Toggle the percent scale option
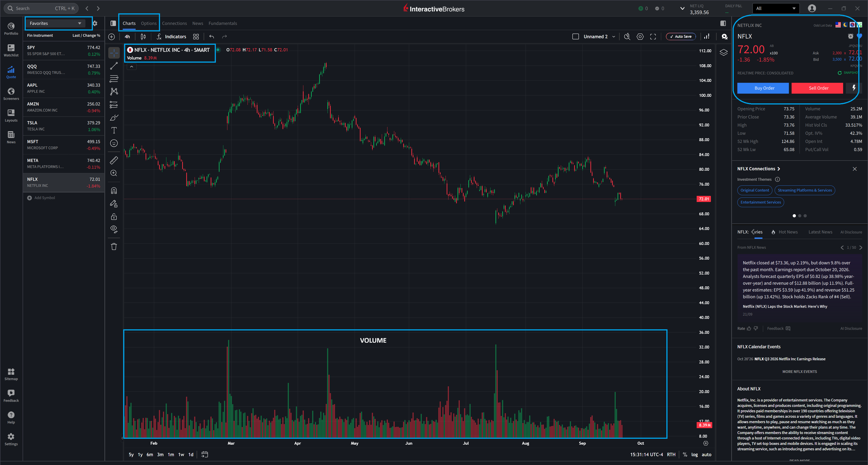Screen dimensions: 868x465 click(x=685, y=455)
